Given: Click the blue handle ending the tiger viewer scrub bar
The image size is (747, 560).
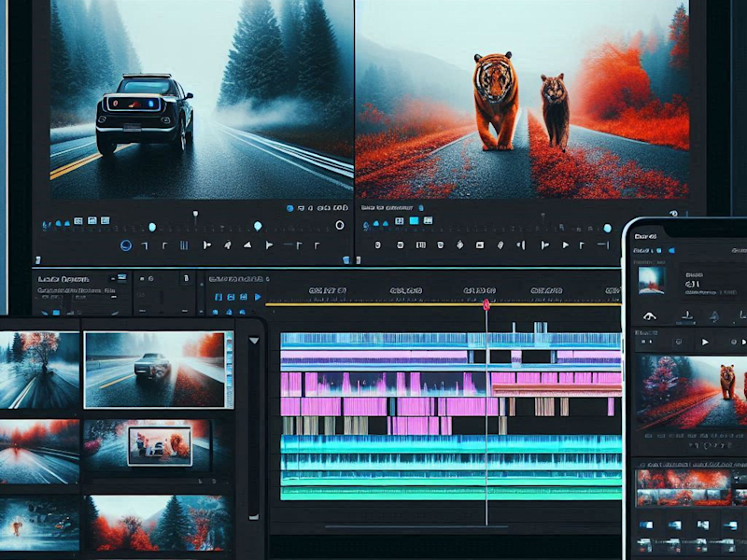Looking at the screenshot, I should (x=608, y=228).
